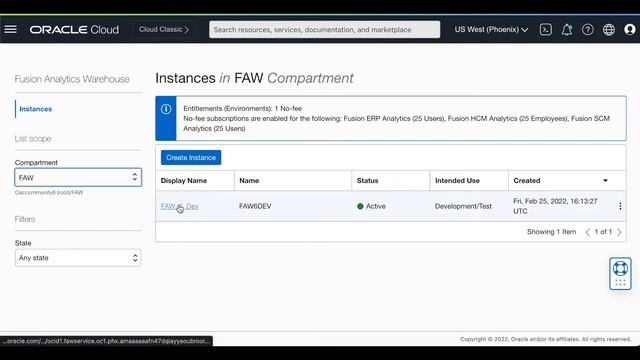Screen dimensions: 640x360
Task: Open the State filter dropdown
Action: pyautogui.click(x=78, y=258)
